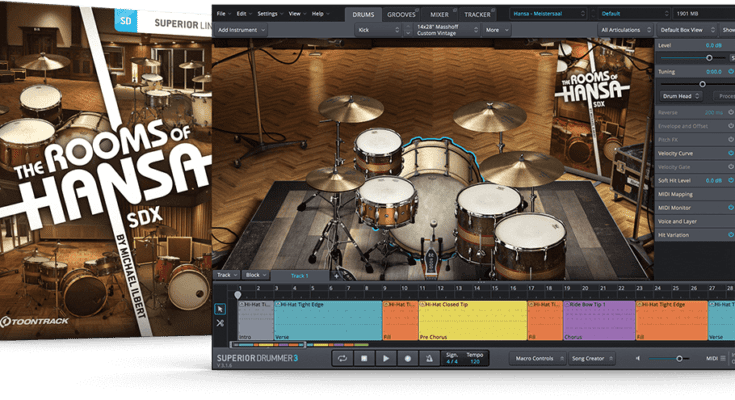Adjust the Level slider in properties panel
The width and height of the screenshot is (735, 400).
click(x=709, y=59)
